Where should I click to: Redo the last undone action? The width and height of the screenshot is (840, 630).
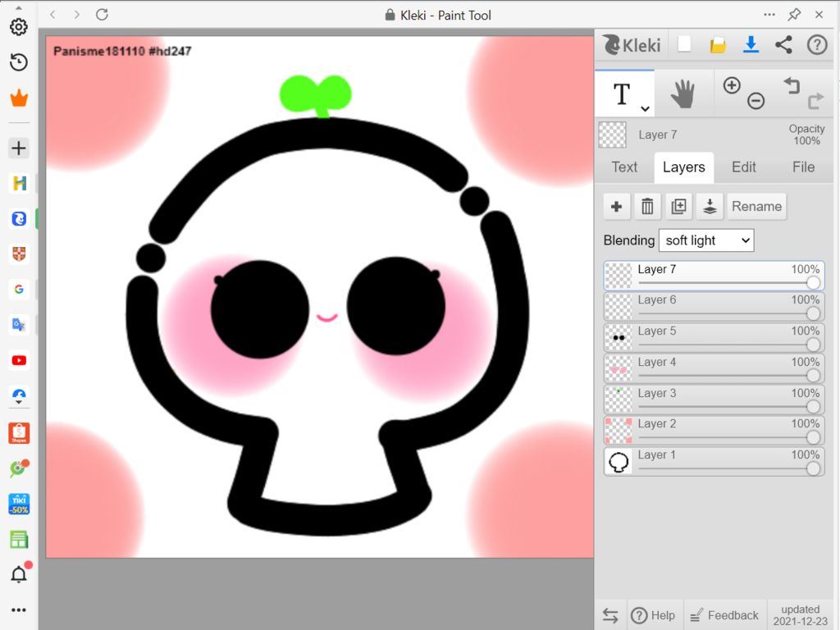815,100
